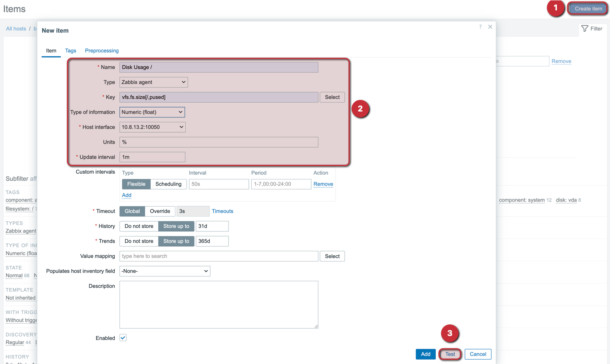
Task: Open the Preprocessing tab
Action: click(102, 51)
